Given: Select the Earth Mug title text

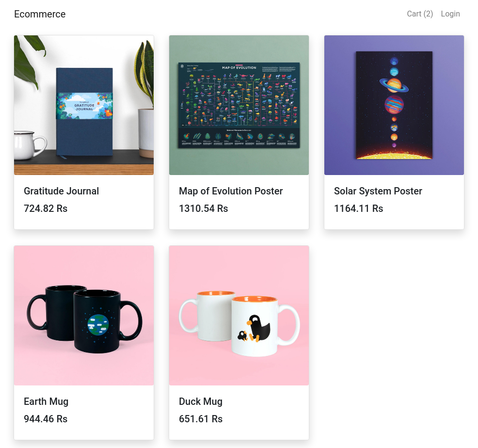Looking at the screenshot, I should pyautogui.click(x=46, y=401).
